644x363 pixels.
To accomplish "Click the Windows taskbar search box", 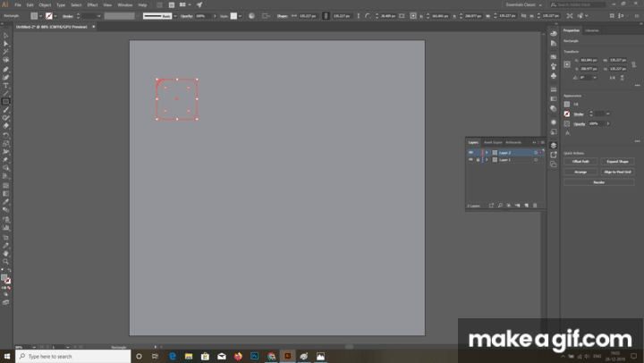I will click(73, 356).
